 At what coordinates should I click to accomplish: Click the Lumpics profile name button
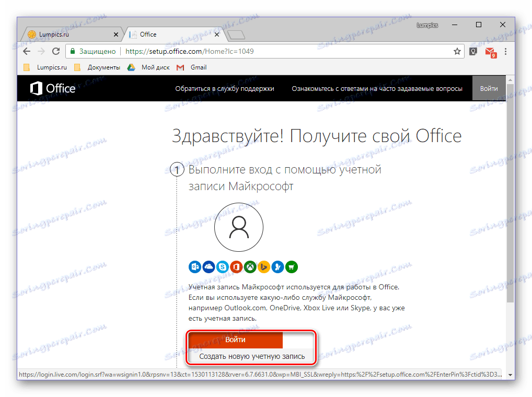427,25
